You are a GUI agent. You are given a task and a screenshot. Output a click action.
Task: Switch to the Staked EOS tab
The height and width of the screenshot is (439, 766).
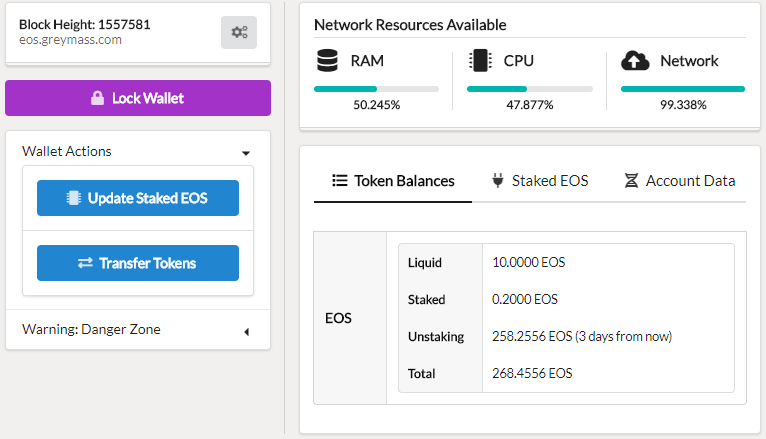540,181
